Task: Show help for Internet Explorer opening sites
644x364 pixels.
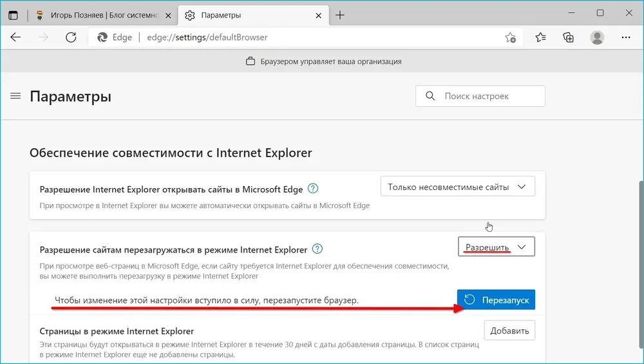Action: coord(313,189)
